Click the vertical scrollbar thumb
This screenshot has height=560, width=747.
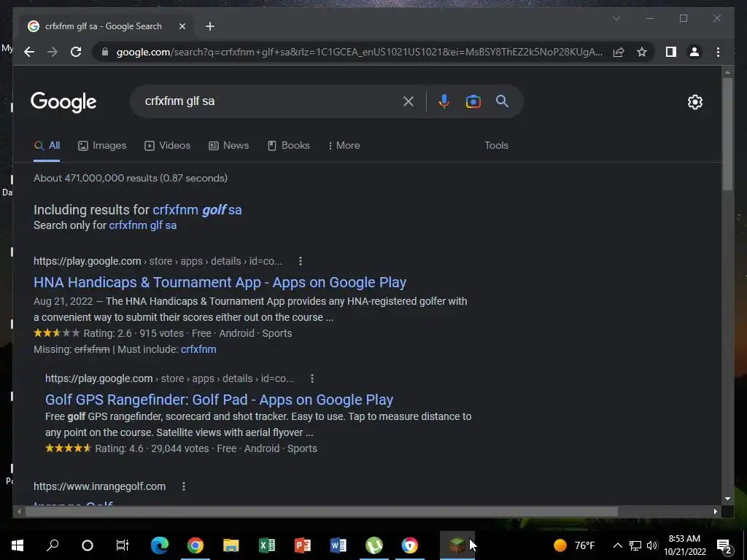[727, 133]
